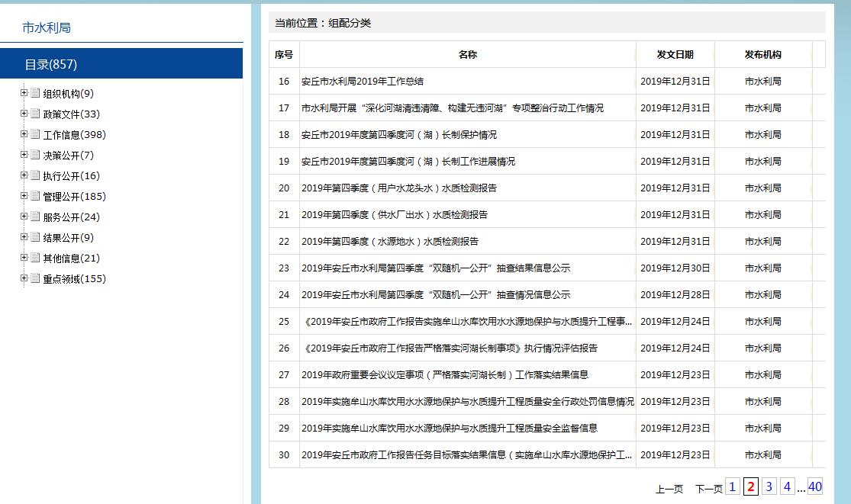Image resolution: width=851 pixels, height=504 pixels.
Task: Expand the 结果公开(9) tree node
Action: [24, 237]
